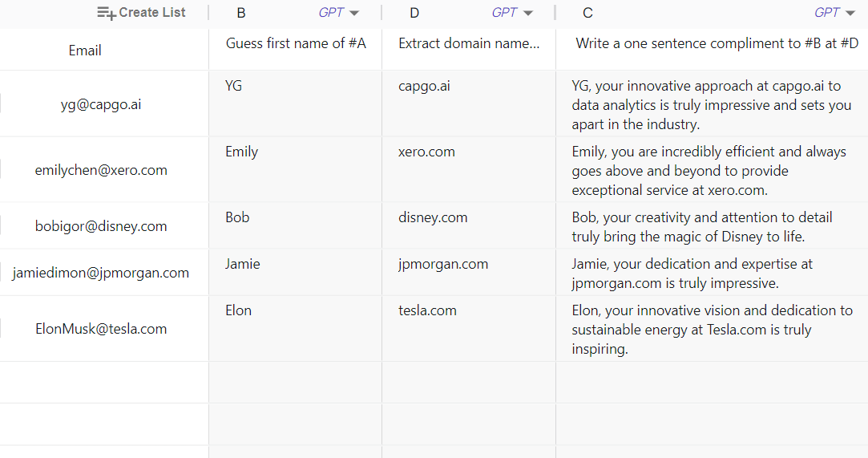Image resolution: width=868 pixels, height=458 pixels.
Task: Select the disney.com domain cell
Action: 433,217
